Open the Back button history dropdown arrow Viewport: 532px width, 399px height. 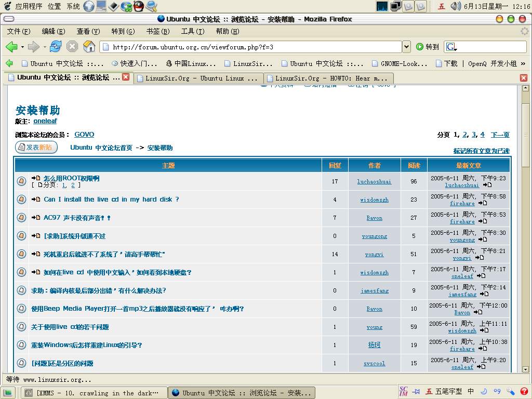[22, 47]
